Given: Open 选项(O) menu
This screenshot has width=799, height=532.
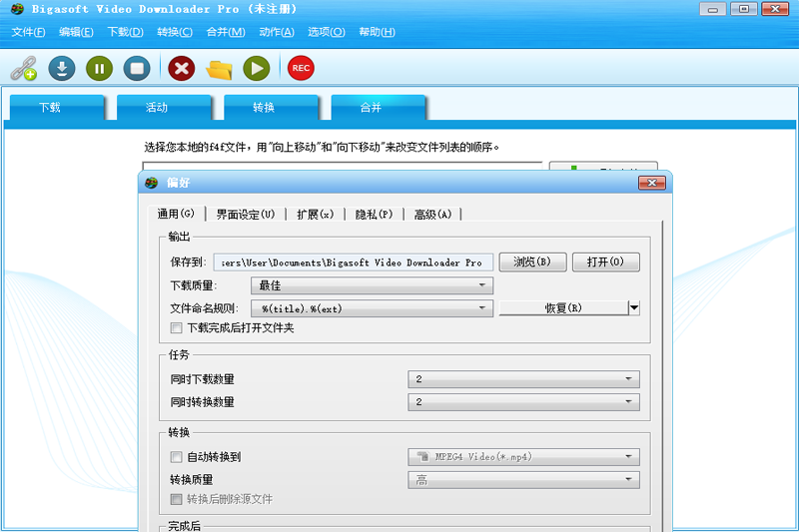Looking at the screenshot, I should click(327, 32).
